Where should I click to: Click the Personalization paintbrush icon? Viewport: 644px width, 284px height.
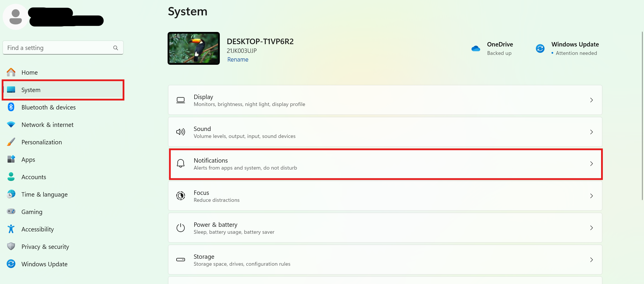(x=11, y=142)
